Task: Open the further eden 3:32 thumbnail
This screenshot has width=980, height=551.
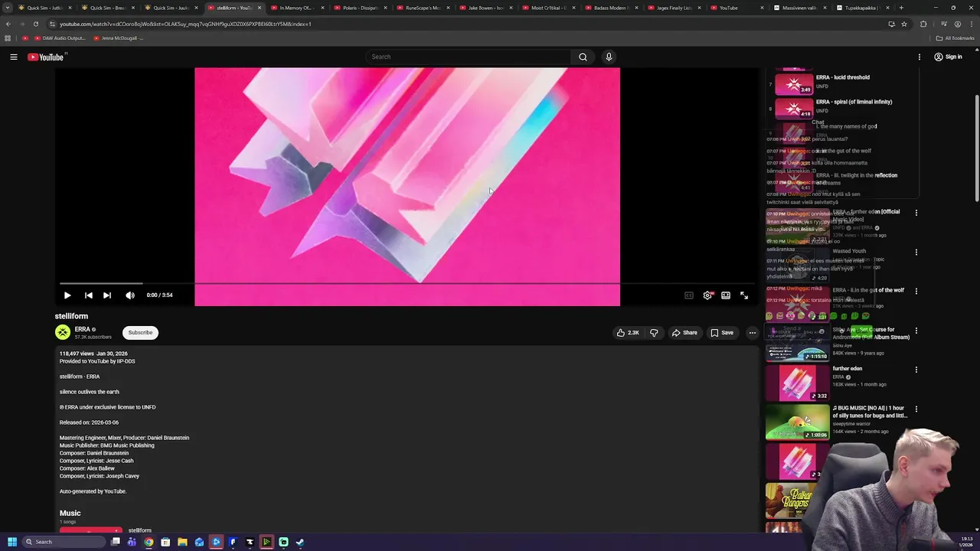Action: click(x=798, y=383)
